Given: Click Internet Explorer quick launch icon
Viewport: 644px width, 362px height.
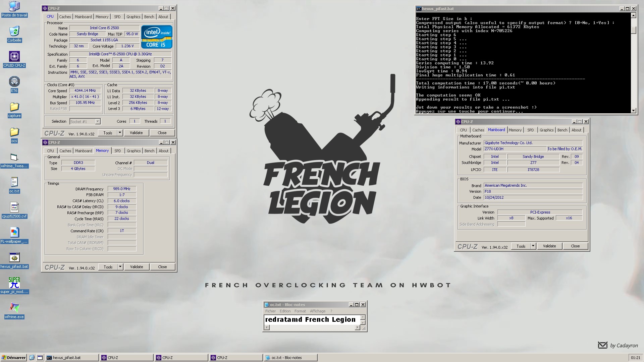Looking at the screenshot, I should [x=32, y=358].
